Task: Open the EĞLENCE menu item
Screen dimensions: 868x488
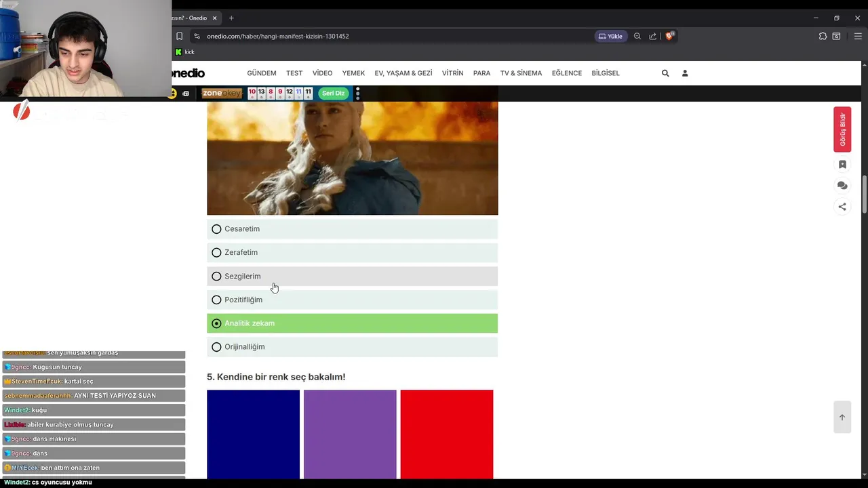Action: (567, 73)
